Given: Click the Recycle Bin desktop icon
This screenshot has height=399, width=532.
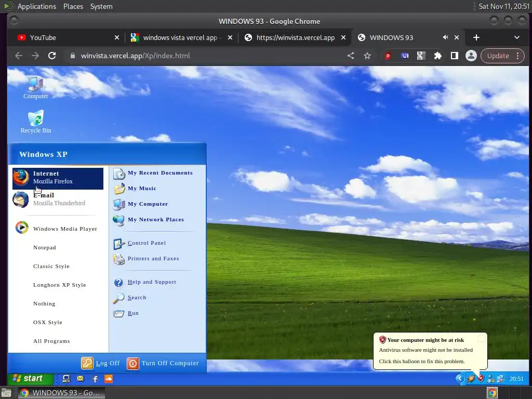Looking at the screenshot, I should [36, 121].
